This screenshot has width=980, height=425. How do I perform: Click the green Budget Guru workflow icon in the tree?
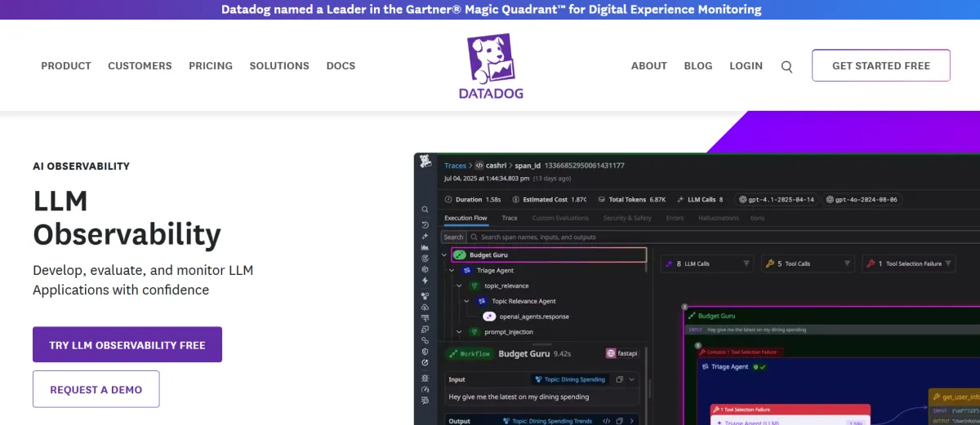[460, 255]
